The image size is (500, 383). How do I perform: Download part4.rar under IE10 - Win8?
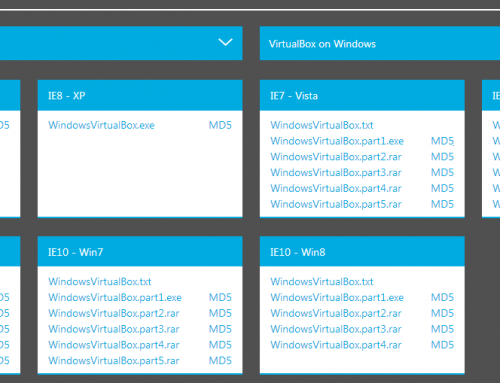(x=336, y=345)
